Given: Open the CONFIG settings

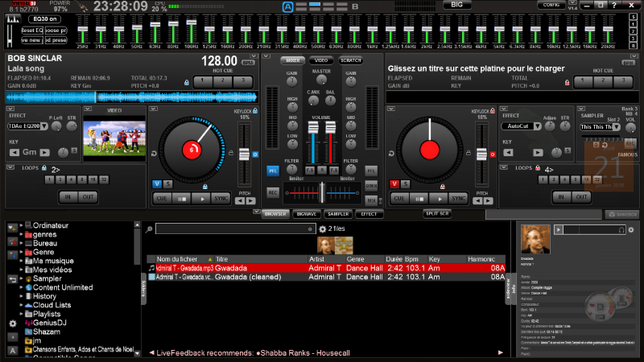Looking at the screenshot, I should tap(551, 5).
